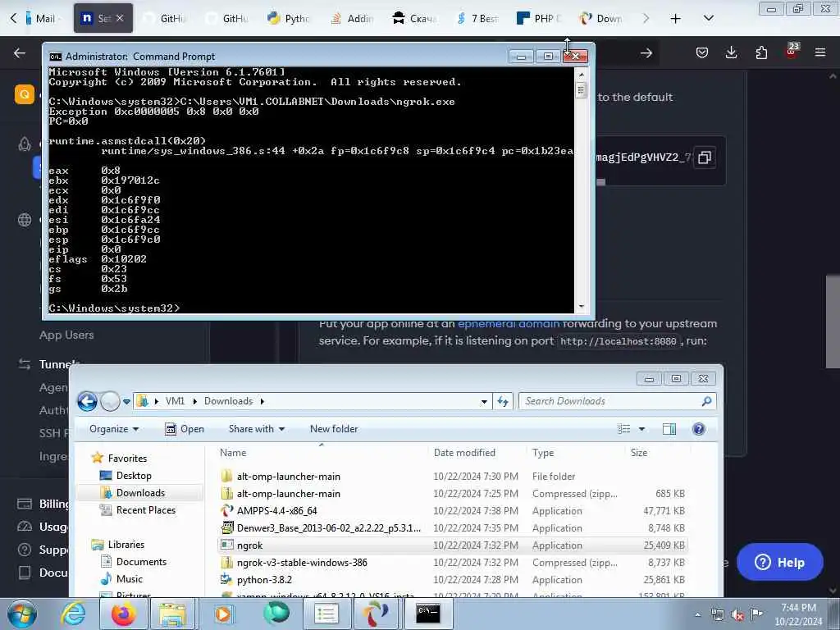Viewport: 840px width, 630px height.
Task: Open the Pocket save icon
Action: pyautogui.click(x=702, y=52)
